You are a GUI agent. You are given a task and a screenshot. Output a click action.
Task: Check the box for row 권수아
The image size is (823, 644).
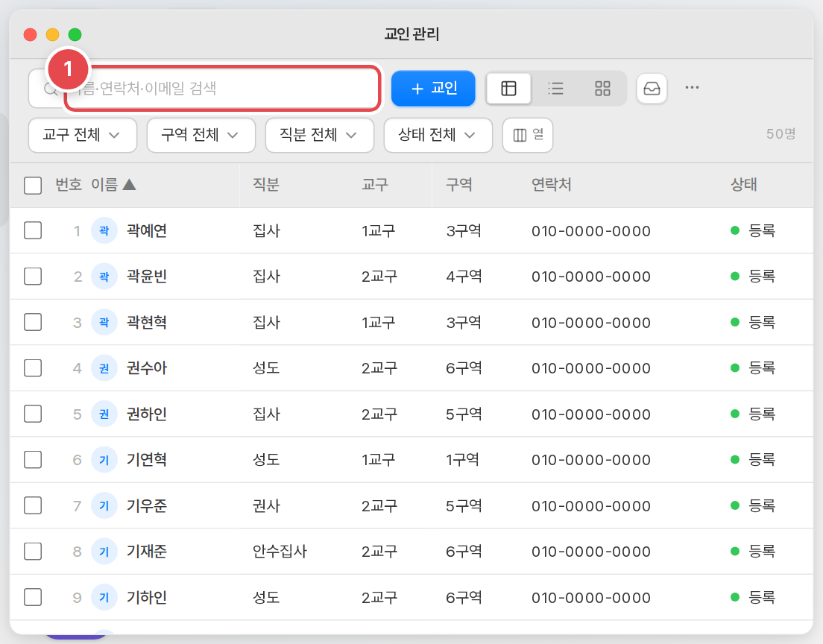click(33, 368)
